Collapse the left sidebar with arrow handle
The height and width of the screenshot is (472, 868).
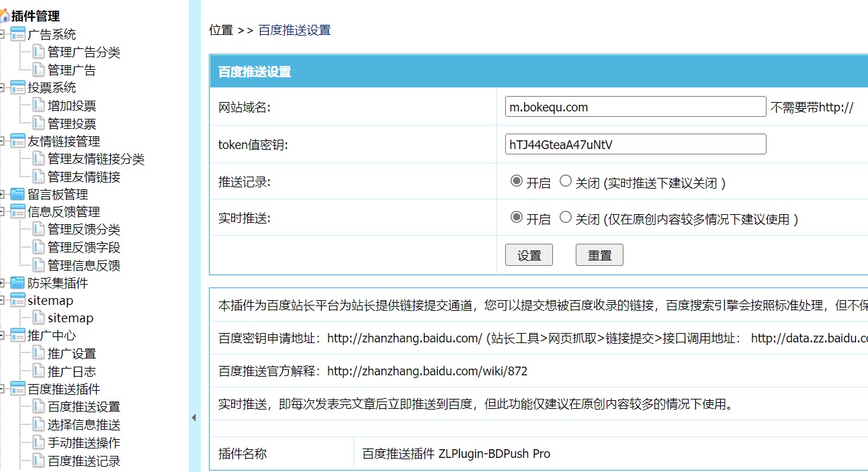[x=193, y=418]
